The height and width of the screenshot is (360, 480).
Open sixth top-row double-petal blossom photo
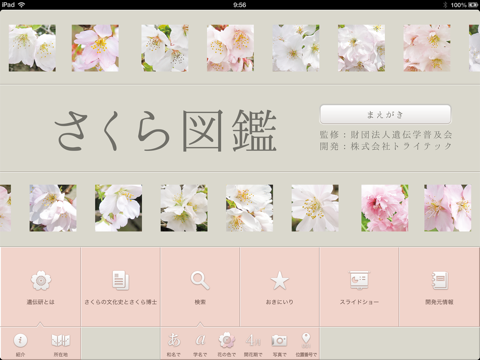pos(361,48)
